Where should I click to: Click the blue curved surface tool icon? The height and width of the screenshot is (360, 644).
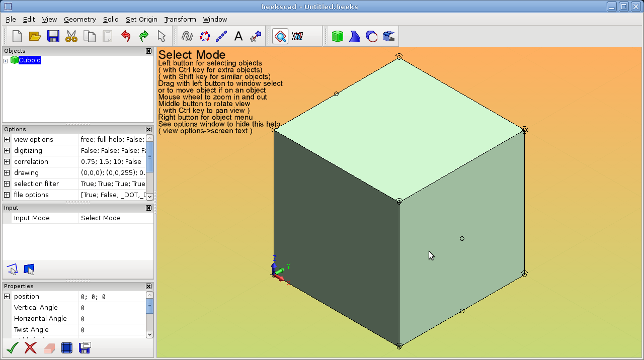pos(355,36)
